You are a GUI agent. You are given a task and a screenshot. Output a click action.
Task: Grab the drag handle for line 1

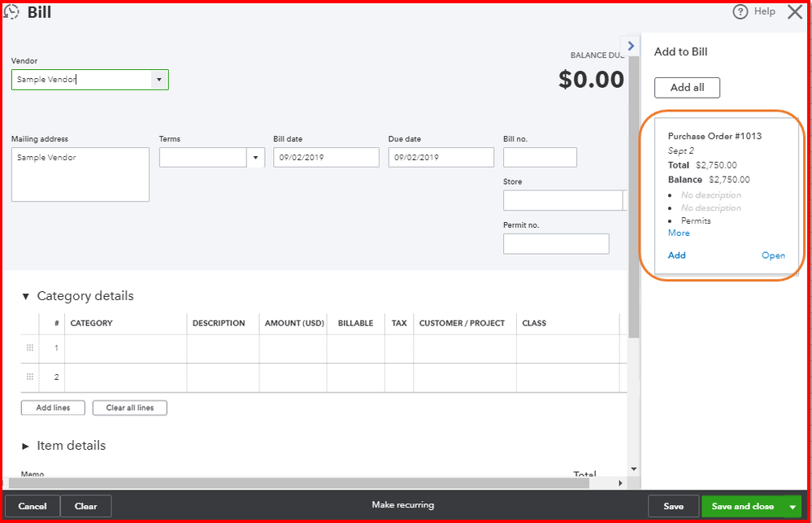coord(30,348)
